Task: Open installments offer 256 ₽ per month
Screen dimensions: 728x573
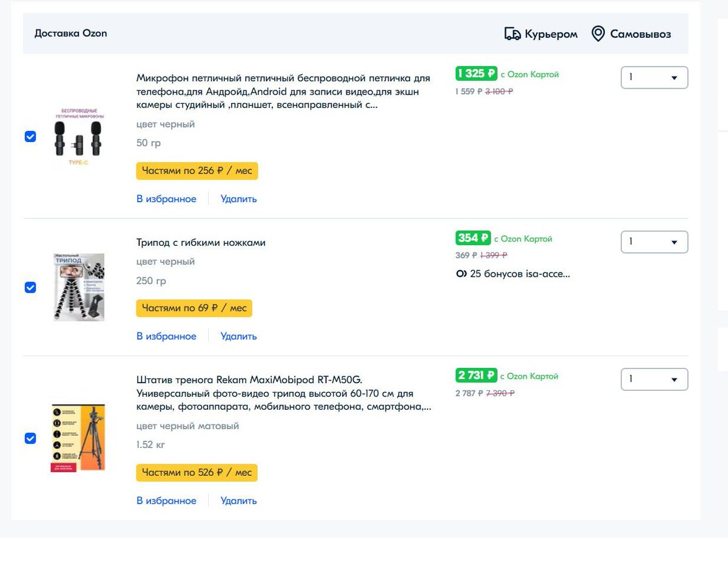Action: pyautogui.click(x=197, y=171)
